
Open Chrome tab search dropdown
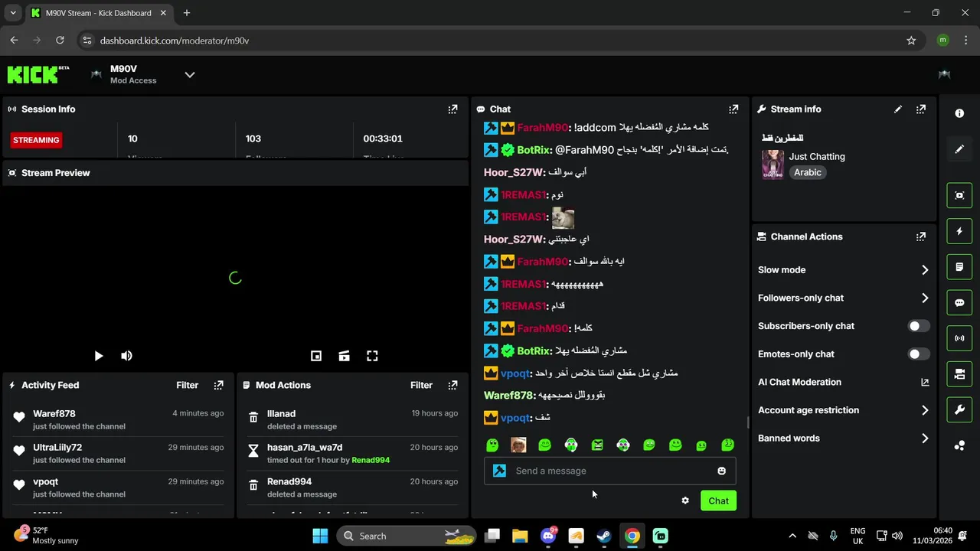[x=13, y=13]
